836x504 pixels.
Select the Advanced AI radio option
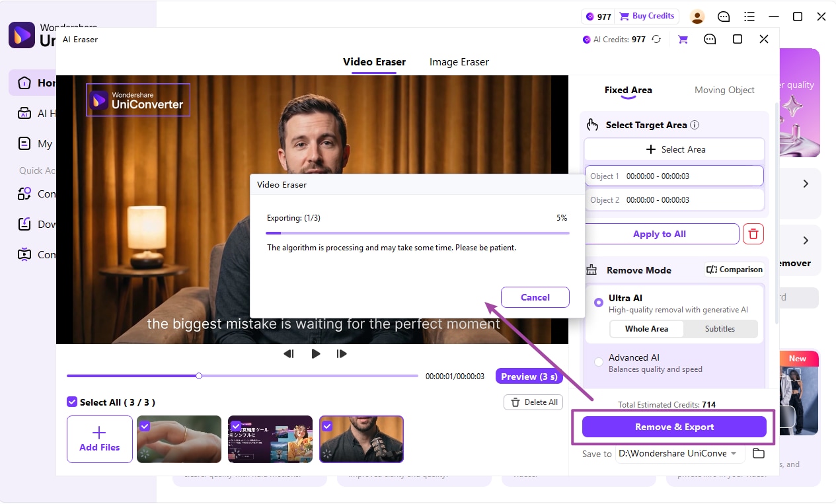tap(599, 361)
